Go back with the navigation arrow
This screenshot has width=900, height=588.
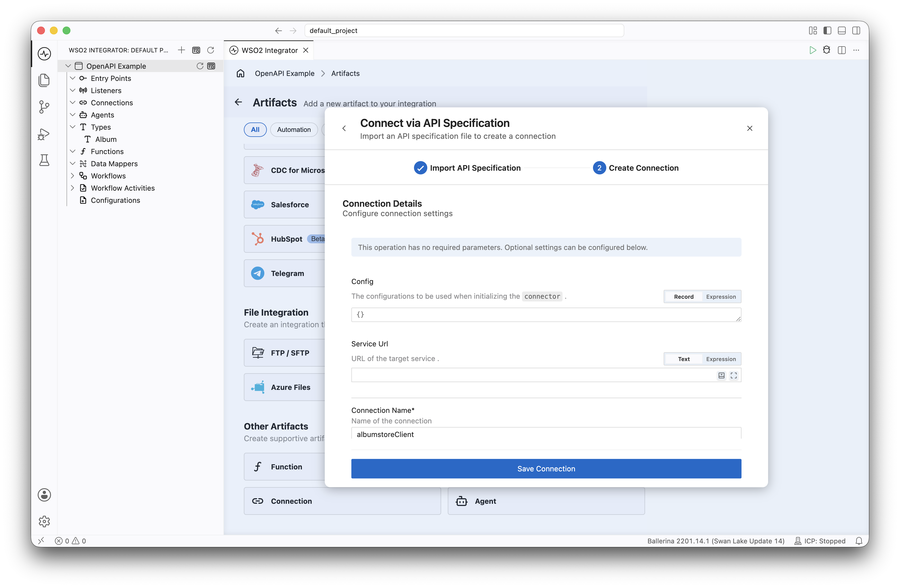tap(278, 31)
